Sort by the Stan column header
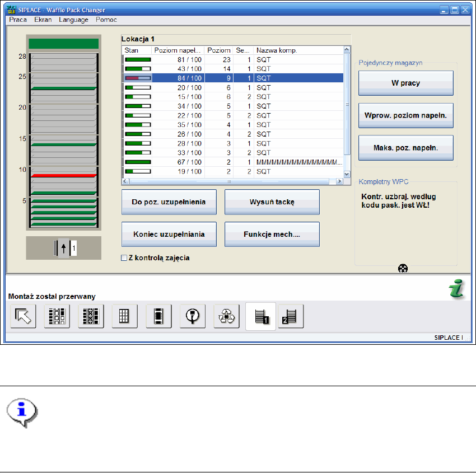The width and height of the screenshot is (476, 473). [137, 50]
